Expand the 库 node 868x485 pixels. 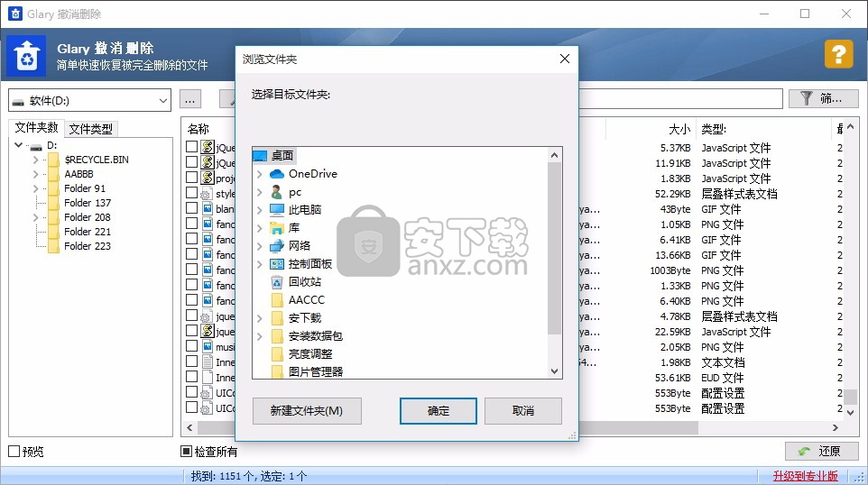coord(259,228)
